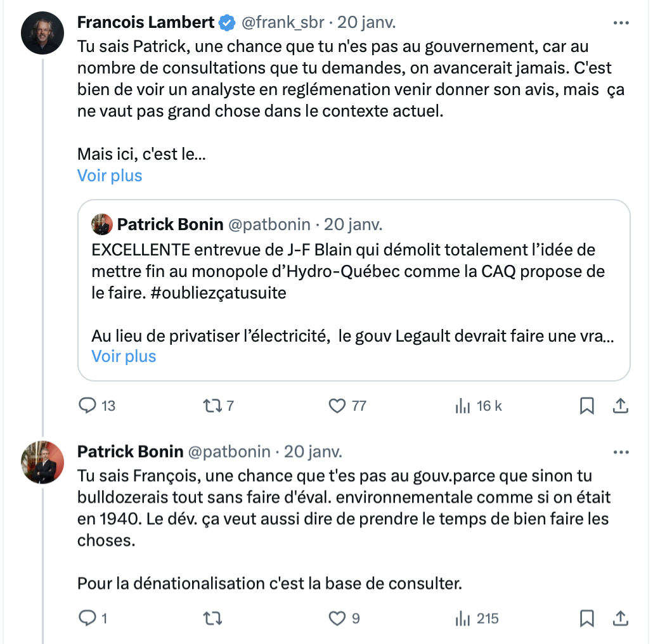The width and height of the screenshot is (653, 644).
Task: Share Patrick Bonin's reply tweet
Action: click(x=620, y=618)
